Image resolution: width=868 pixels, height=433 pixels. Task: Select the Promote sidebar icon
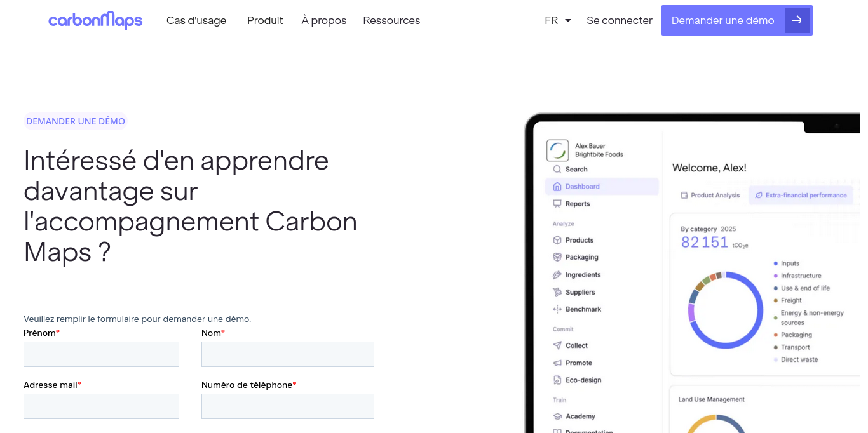tap(557, 363)
